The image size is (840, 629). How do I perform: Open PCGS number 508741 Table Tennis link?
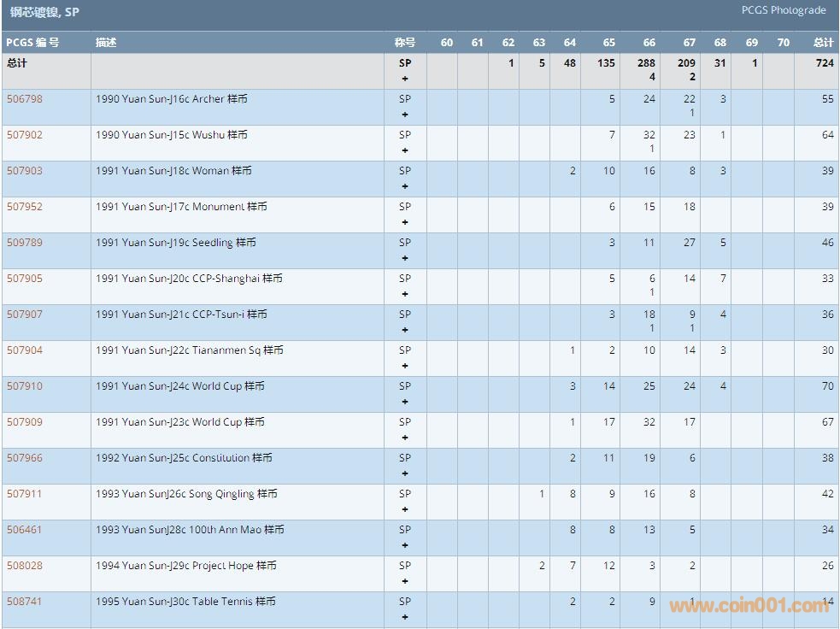pos(24,602)
